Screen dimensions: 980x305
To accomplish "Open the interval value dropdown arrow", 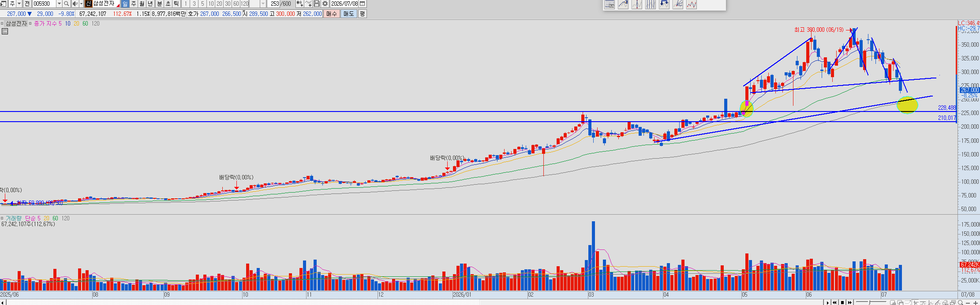I will point(263,4).
